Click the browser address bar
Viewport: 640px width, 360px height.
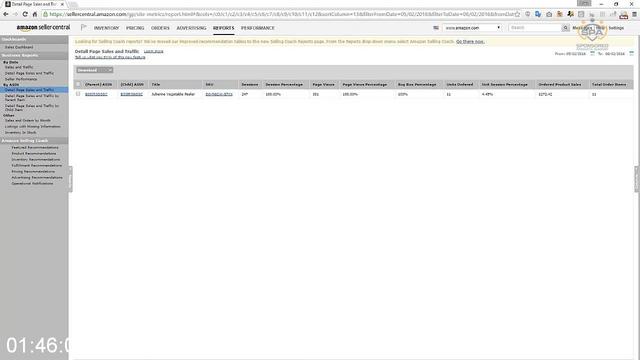282,14
